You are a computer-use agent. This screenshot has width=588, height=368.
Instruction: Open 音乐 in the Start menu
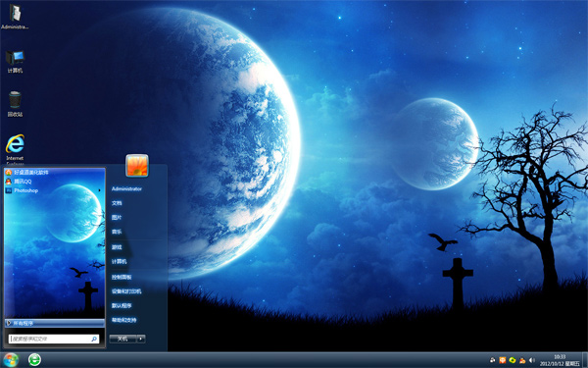point(117,232)
